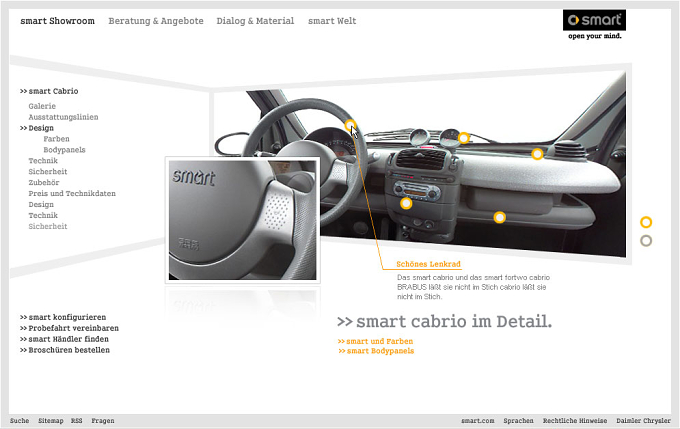Follow the orange smart Bodypanels link

376,351
